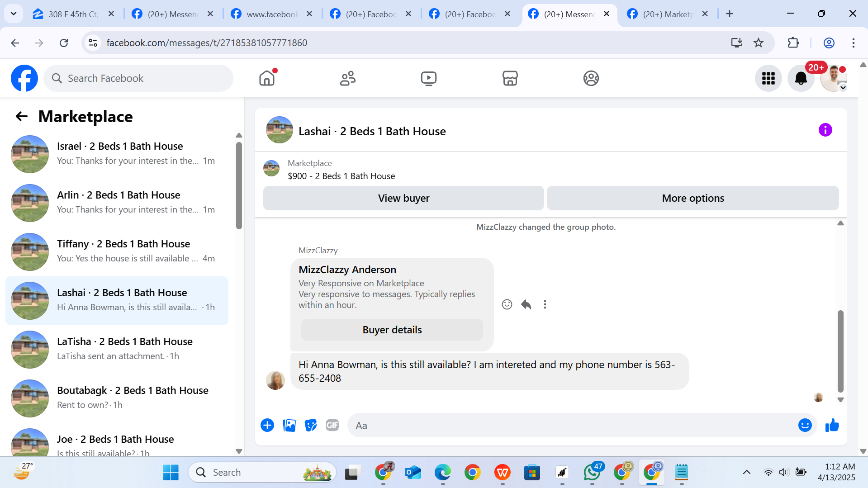This screenshot has width=868, height=488.
Task: Choose a GIF in the composer
Action: click(332, 425)
